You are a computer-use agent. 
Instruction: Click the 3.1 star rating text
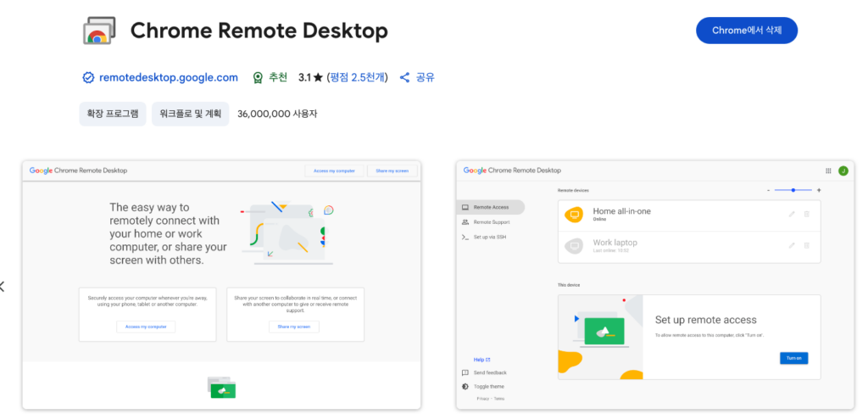coord(310,77)
